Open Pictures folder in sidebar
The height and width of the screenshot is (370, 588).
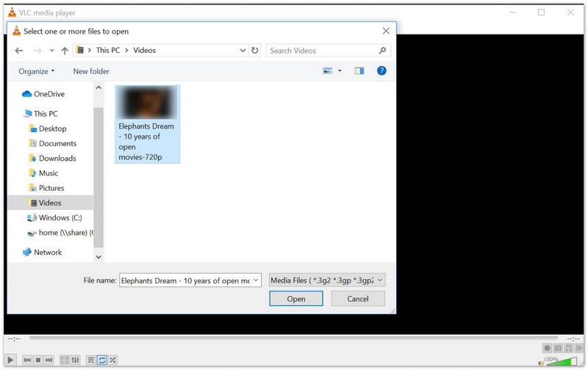point(46,188)
